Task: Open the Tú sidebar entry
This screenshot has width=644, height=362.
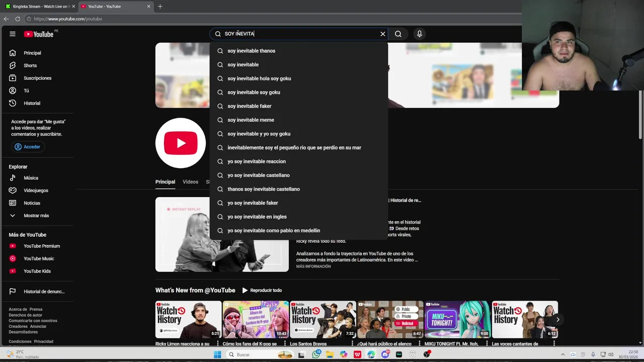Action: click(38, 90)
